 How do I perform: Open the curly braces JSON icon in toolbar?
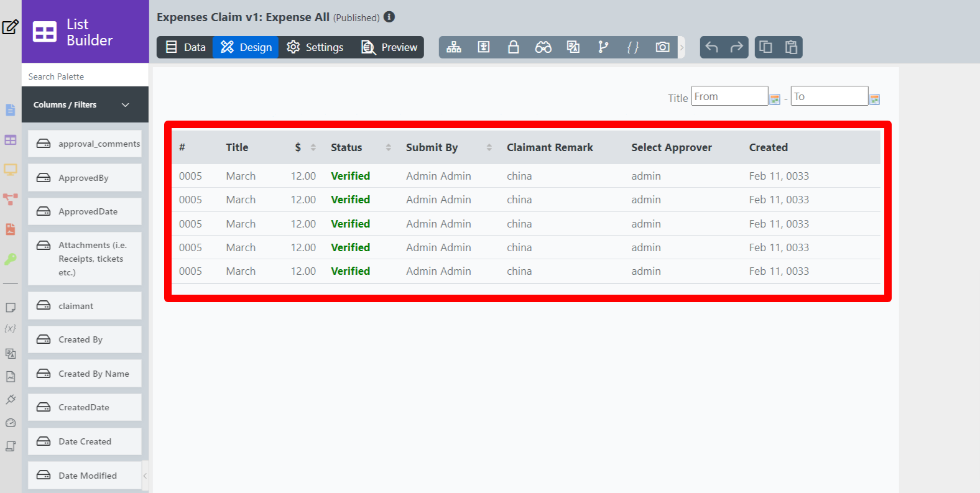point(633,47)
